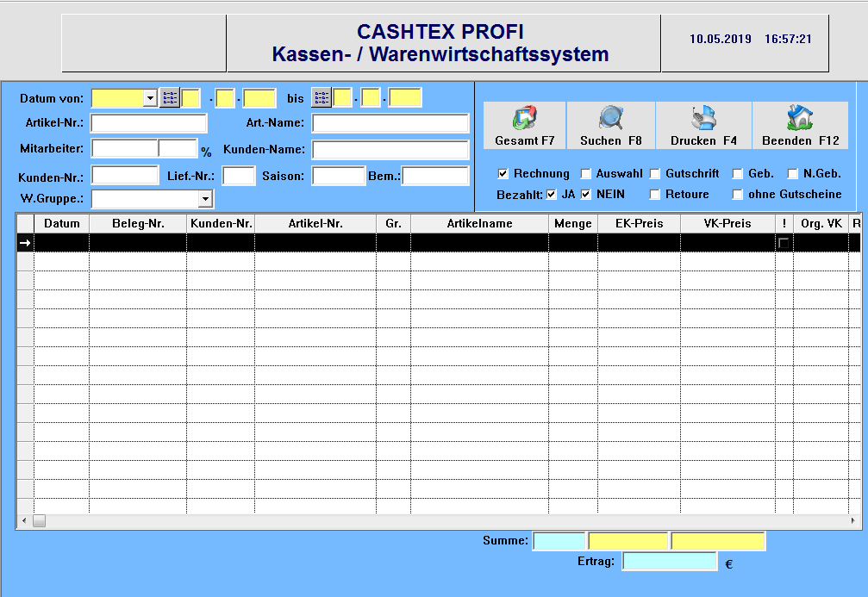Click the scroll-left arrow of the table
This screenshot has width=868, height=597.
coord(24,520)
